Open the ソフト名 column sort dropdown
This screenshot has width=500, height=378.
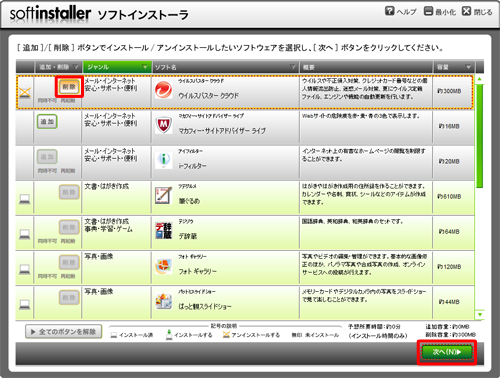tap(293, 67)
